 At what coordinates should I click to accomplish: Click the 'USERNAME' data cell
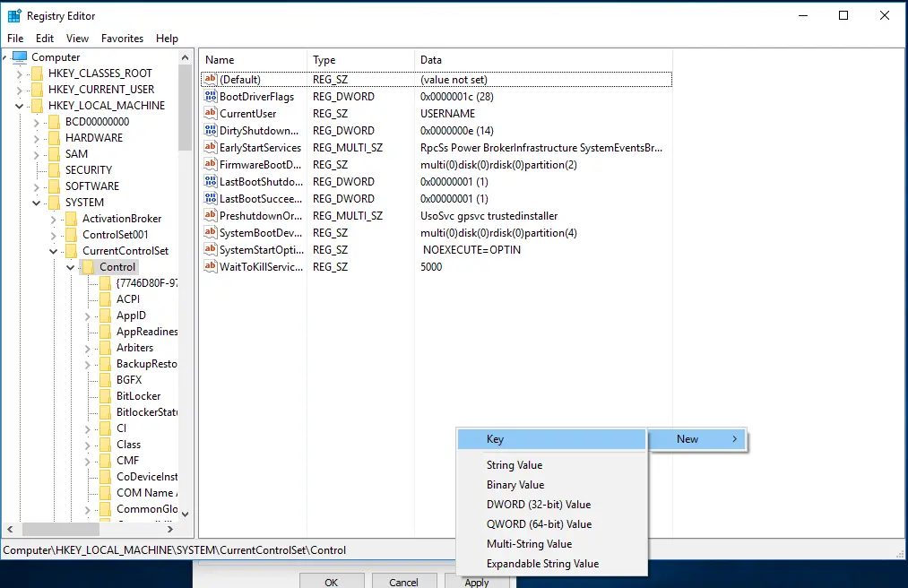[x=447, y=114]
